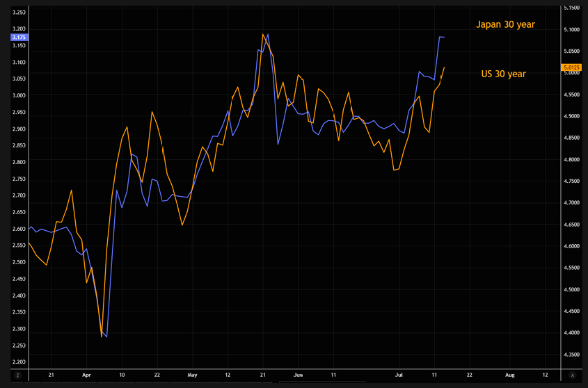588x388 pixels.
Task: Click the Jun label on time axis
Action: (298, 375)
